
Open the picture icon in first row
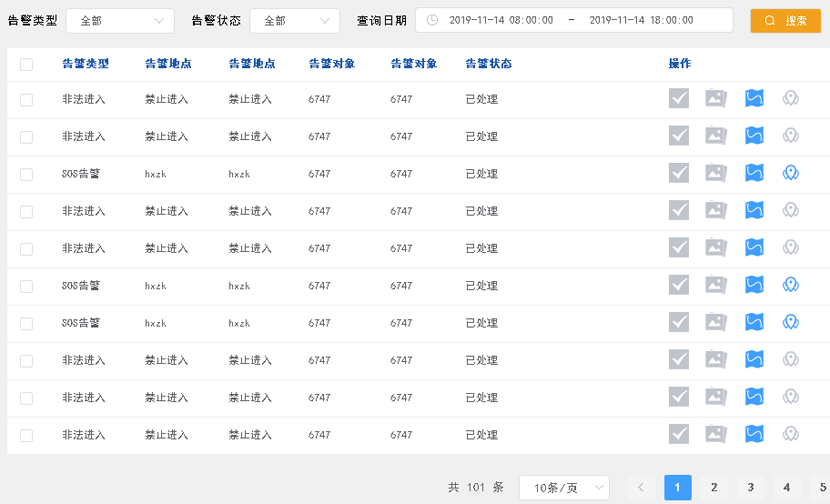716,98
